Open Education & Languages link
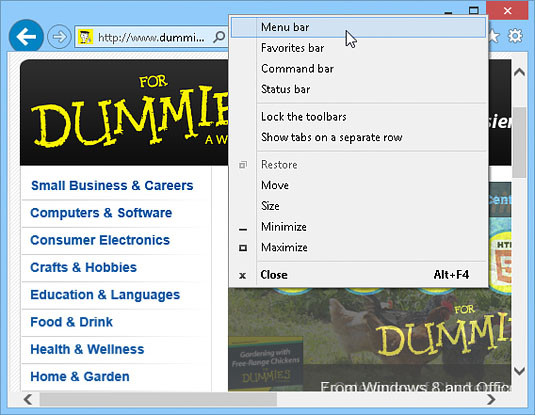The height and width of the screenshot is (415, 535). [105, 295]
